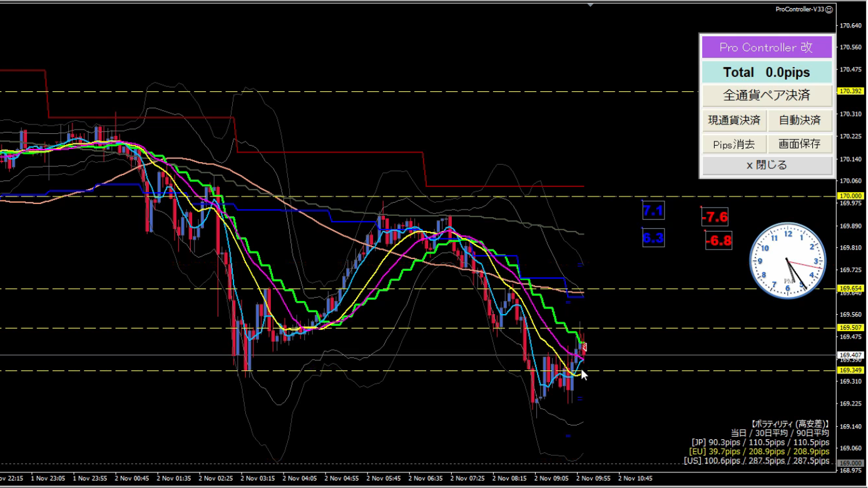
Task: Click the ProController-V33 smiley face icon
Action: pos(829,9)
